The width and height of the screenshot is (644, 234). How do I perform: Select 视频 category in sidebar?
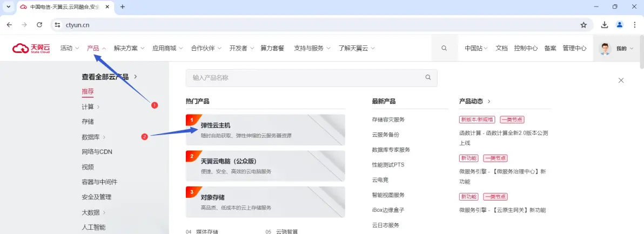pyautogui.click(x=88, y=167)
